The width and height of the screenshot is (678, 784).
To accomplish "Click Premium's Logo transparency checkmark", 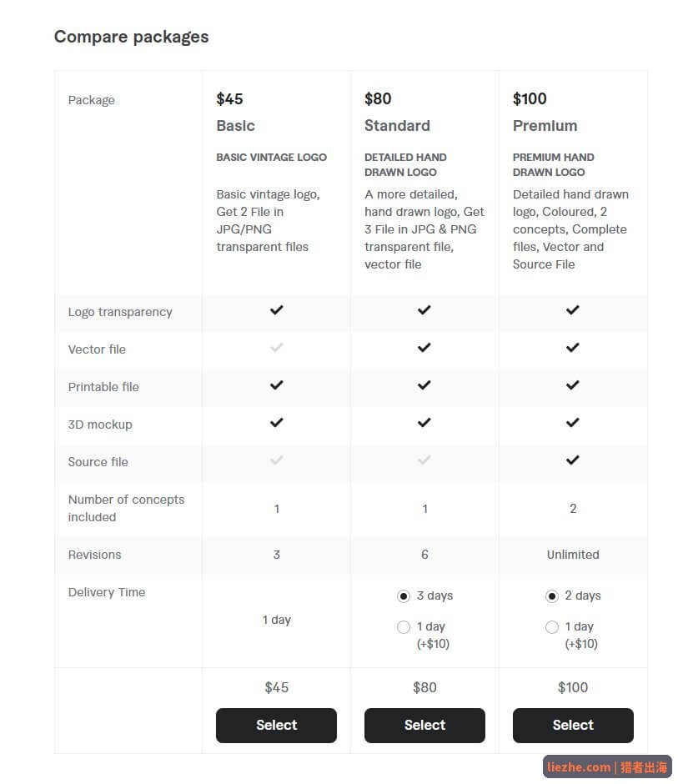I will pyautogui.click(x=573, y=310).
